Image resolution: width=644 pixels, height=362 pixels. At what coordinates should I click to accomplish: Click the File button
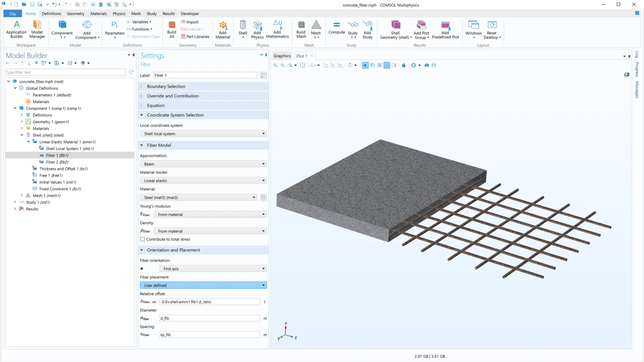12,14
